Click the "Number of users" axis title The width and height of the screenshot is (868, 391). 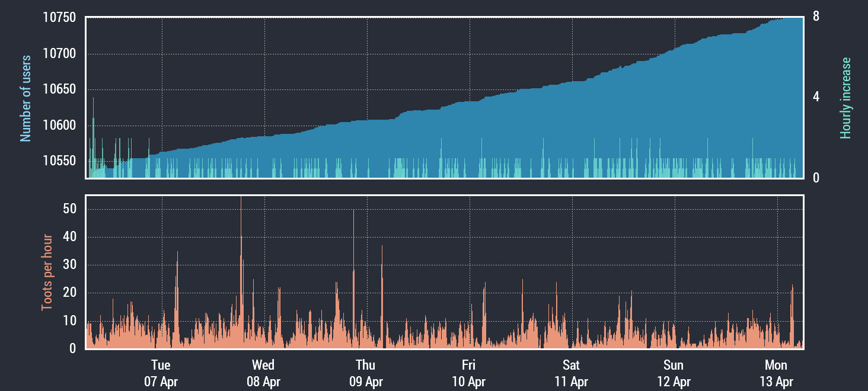coord(25,98)
